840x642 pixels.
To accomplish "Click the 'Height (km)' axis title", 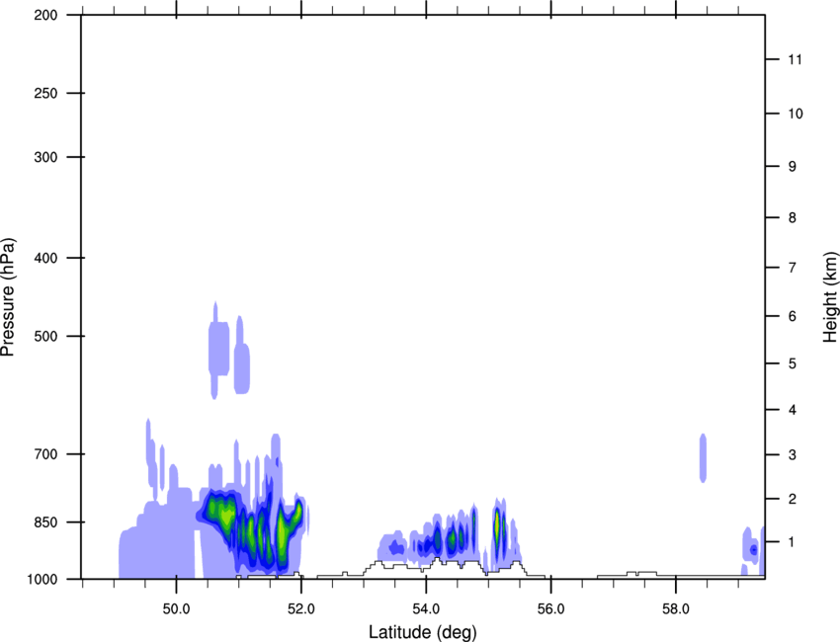I will [830, 296].
